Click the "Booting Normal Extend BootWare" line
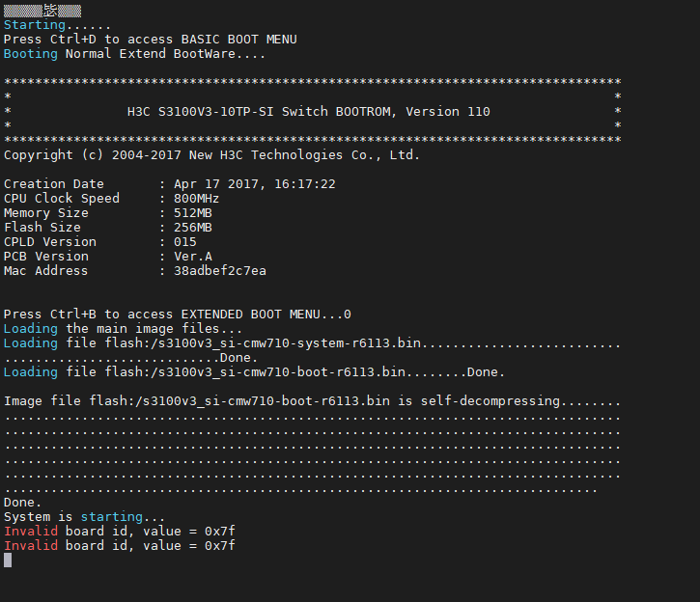Viewport: 700px width, 602px height. coord(134,54)
